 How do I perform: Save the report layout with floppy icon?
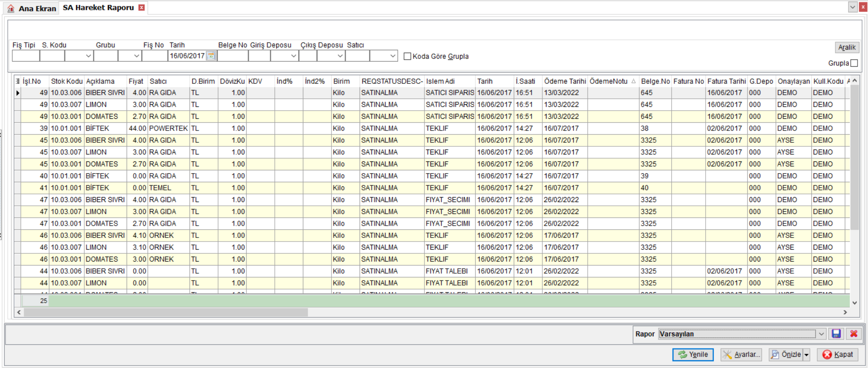(x=836, y=334)
